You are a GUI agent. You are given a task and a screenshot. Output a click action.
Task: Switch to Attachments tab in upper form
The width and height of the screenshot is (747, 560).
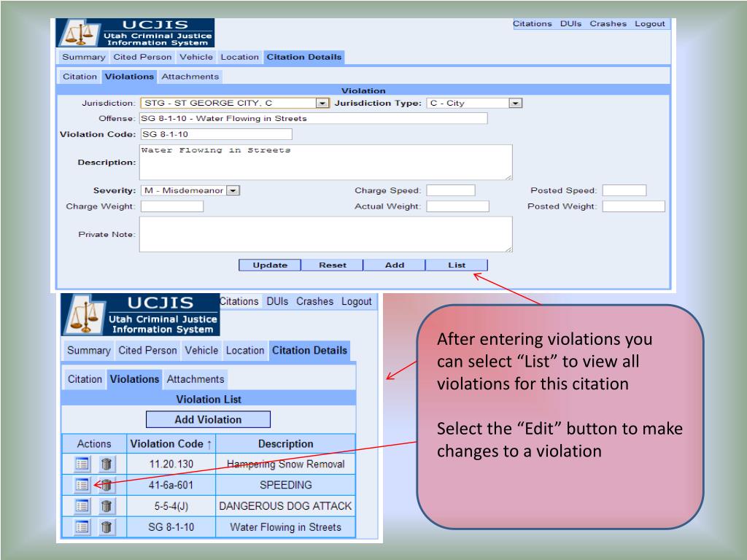[x=190, y=77]
